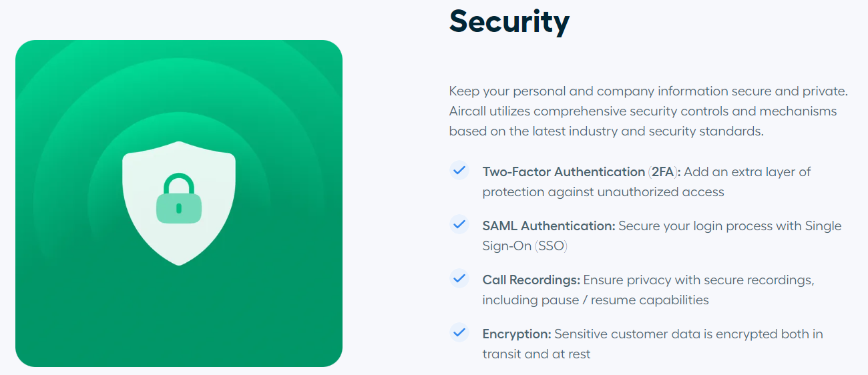Click the 2FA abbreviation text
The width and height of the screenshot is (868, 375).
[663, 172]
